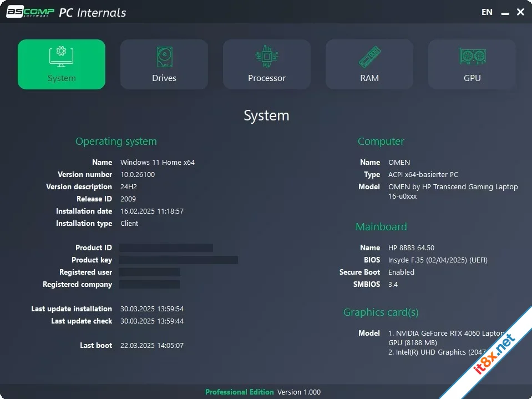Select last update installation 30.03.2025 13:59:54
The width and height of the screenshot is (532, 399).
(152, 309)
